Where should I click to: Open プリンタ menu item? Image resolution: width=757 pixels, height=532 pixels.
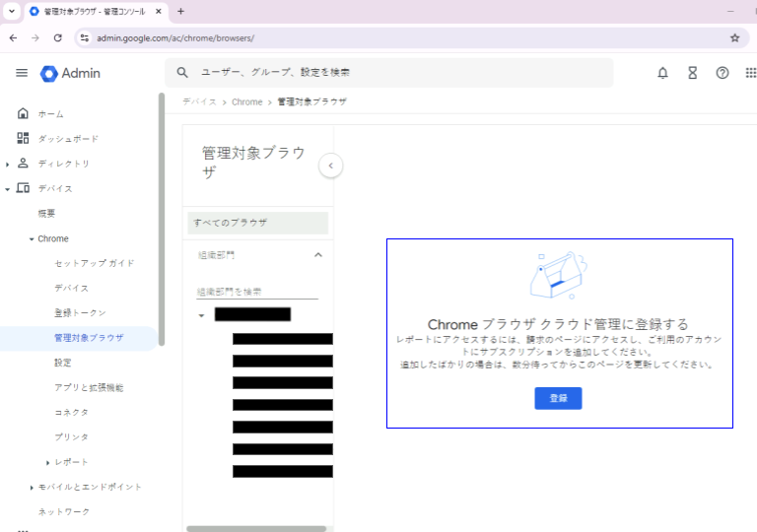(71, 436)
